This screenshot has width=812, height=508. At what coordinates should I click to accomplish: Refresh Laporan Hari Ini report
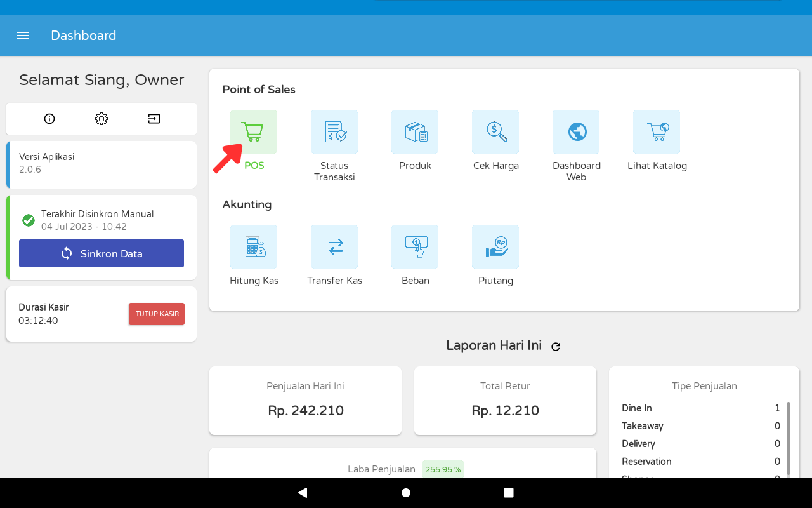(x=556, y=346)
